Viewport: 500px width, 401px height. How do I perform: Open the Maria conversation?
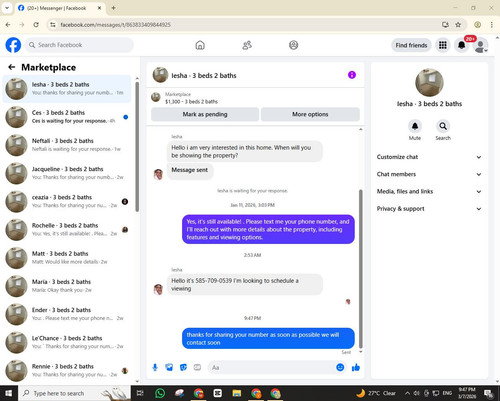pyautogui.click(x=67, y=286)
